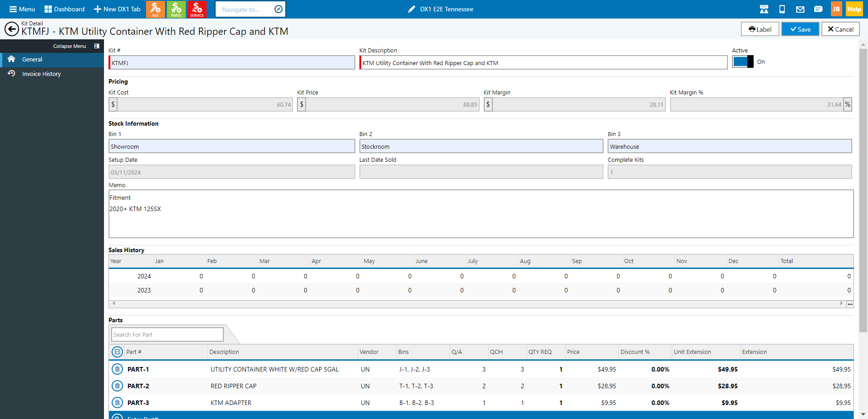
Task: Save the kit changes
Action: (800, 29)
